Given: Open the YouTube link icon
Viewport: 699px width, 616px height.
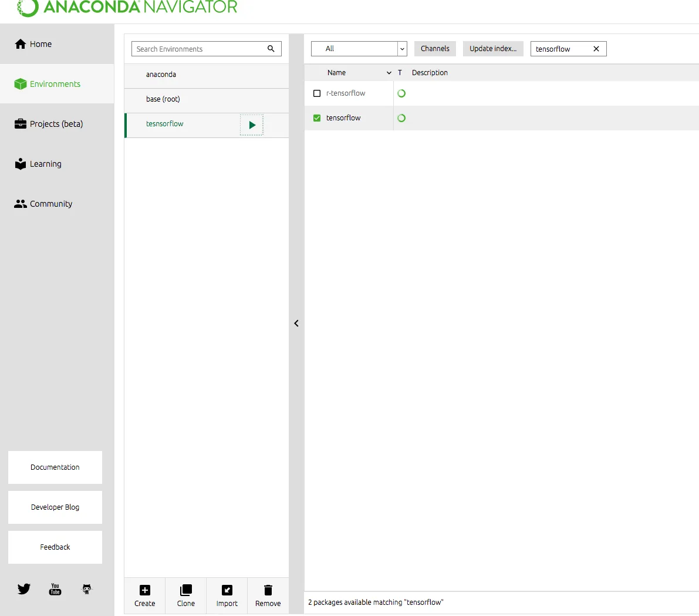Looking at the screenshot, I should pos(55,589).
